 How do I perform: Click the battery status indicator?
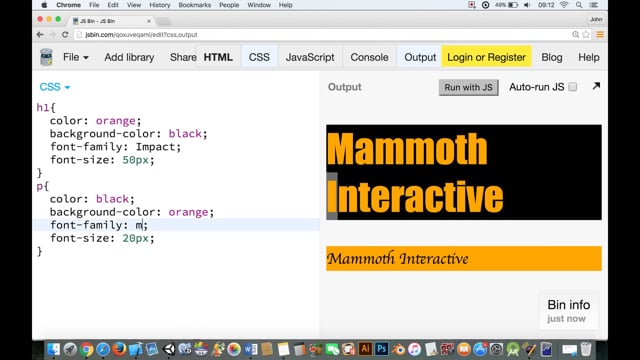[x=507, y=5]
